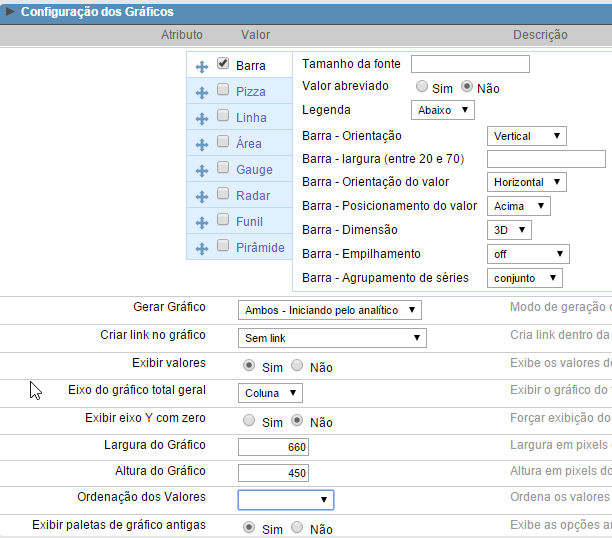Select Sim for Valor abreviado

pyautogui.click(x=421, y=88)
